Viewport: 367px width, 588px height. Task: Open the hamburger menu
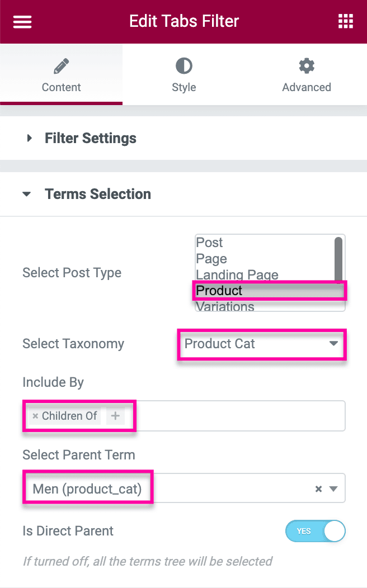[21, 21]
